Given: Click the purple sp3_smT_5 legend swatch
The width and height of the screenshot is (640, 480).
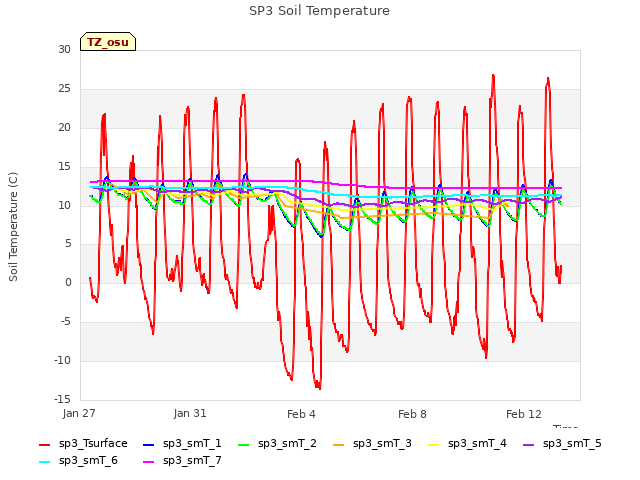Looking at the screenshot, I should pyautogui.click(x=529, y=444).
